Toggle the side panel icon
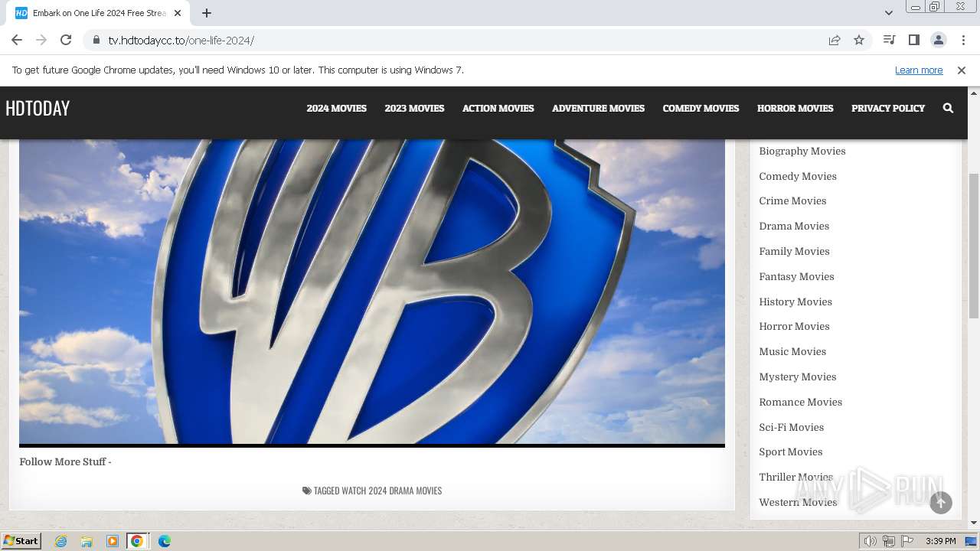 [913, 40]
